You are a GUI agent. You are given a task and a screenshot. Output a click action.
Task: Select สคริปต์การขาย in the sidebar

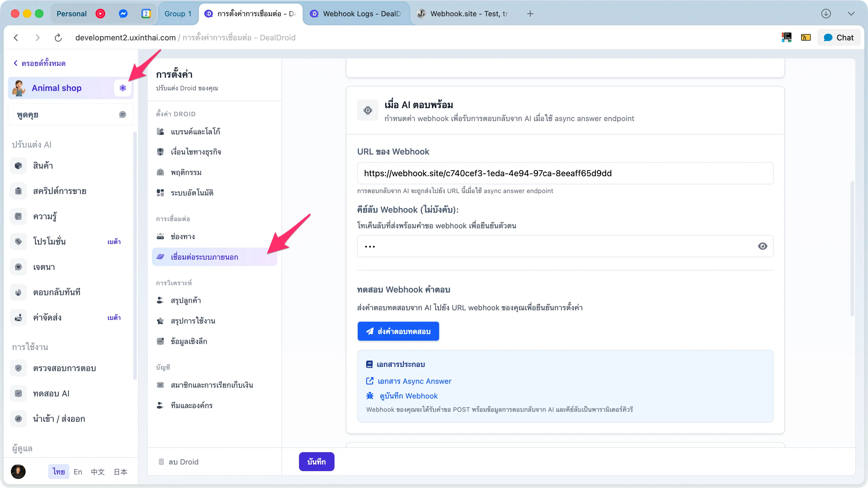click(60, 191)
